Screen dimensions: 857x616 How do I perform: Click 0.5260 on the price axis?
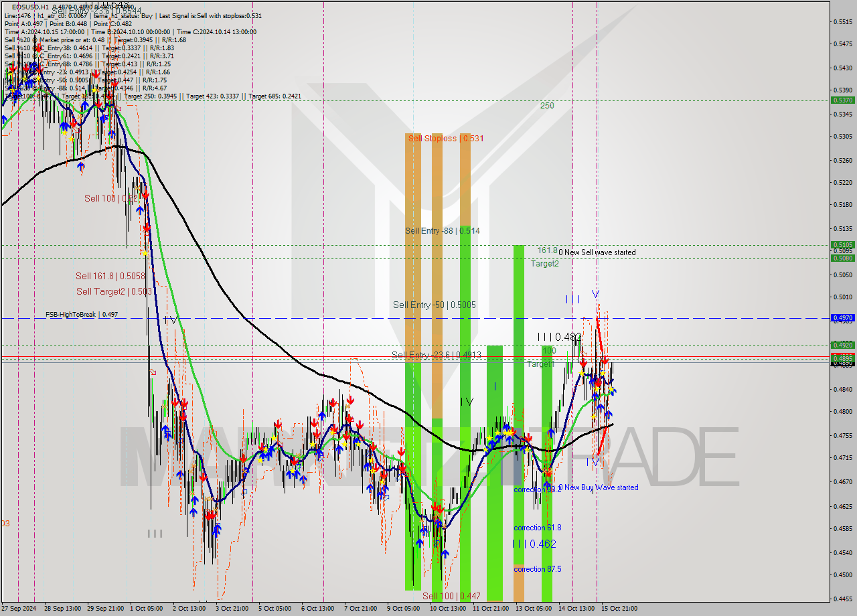coord(842,160)
